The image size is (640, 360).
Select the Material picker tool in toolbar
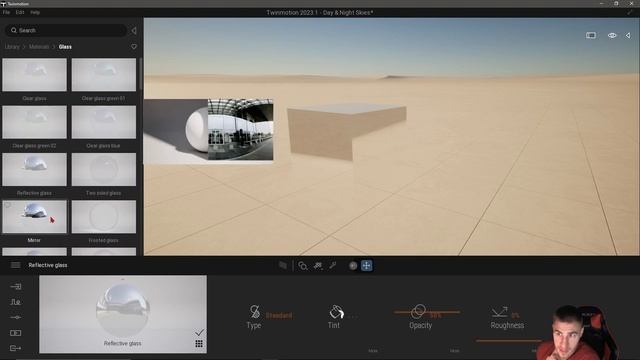pyautogui.click(x=302, y=266)
